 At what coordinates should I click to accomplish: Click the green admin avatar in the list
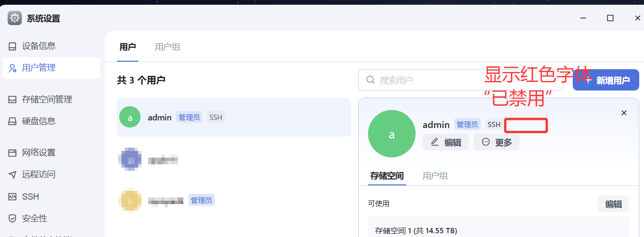point(130,117)
